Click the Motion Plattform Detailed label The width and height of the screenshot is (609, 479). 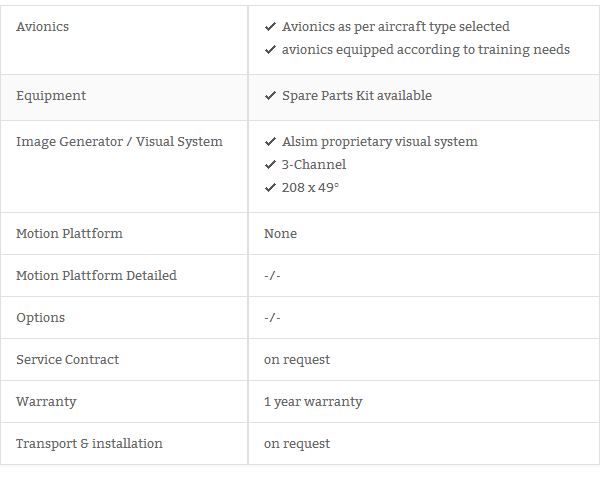pyautogui.click(x=96, y=275)
